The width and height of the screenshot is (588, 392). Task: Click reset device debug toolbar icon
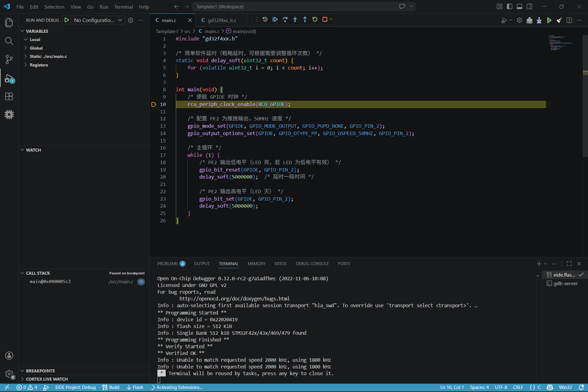[265, 19]
